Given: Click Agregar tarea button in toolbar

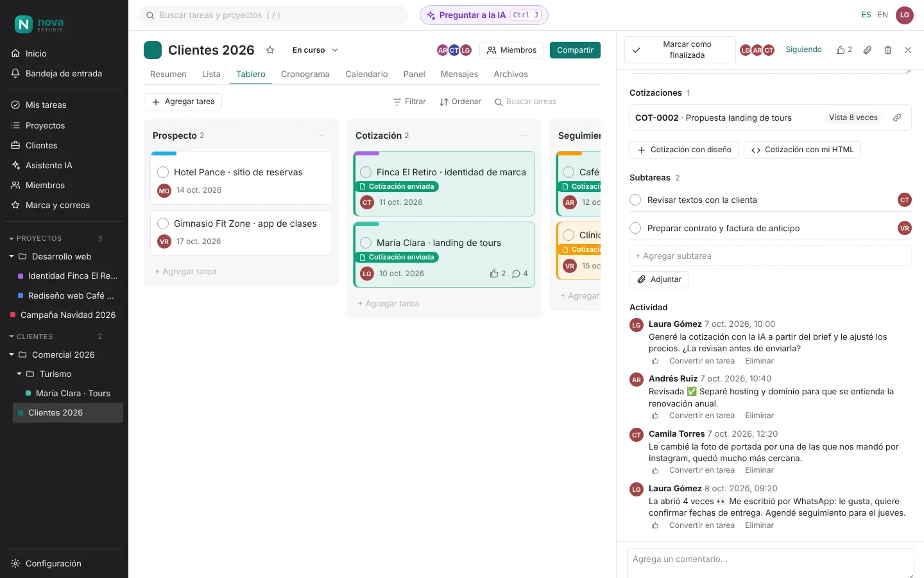Looking at the screenshot, I should tap(183, 101).
